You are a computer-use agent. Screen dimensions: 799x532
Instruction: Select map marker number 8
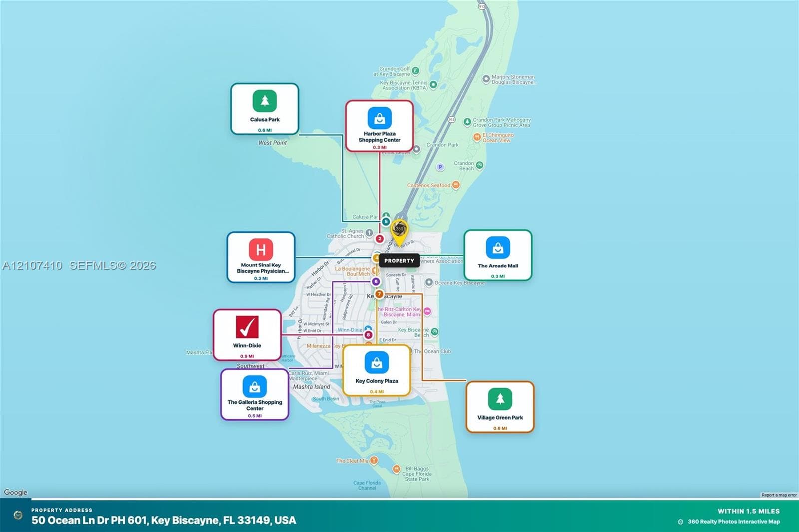tap(368, 335)
